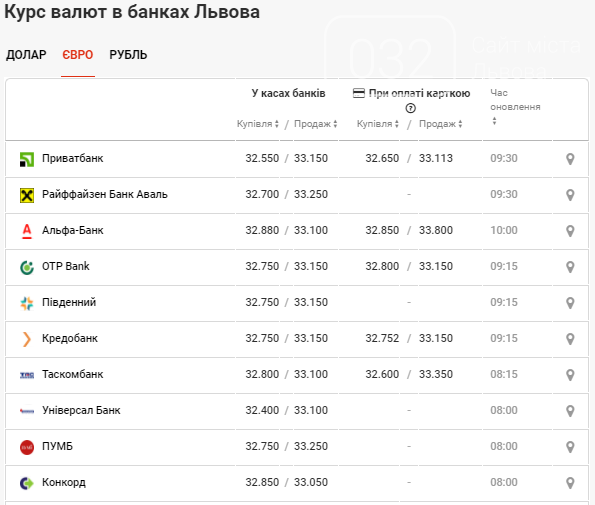The height and width of the screenshot is (505, 595).
Task: Show Таскомбанк location map pin
Action: coord(570,375)
